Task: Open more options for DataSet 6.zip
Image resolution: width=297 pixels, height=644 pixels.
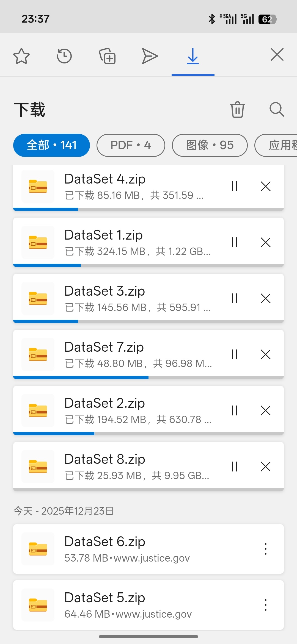Action: (266, 549)
